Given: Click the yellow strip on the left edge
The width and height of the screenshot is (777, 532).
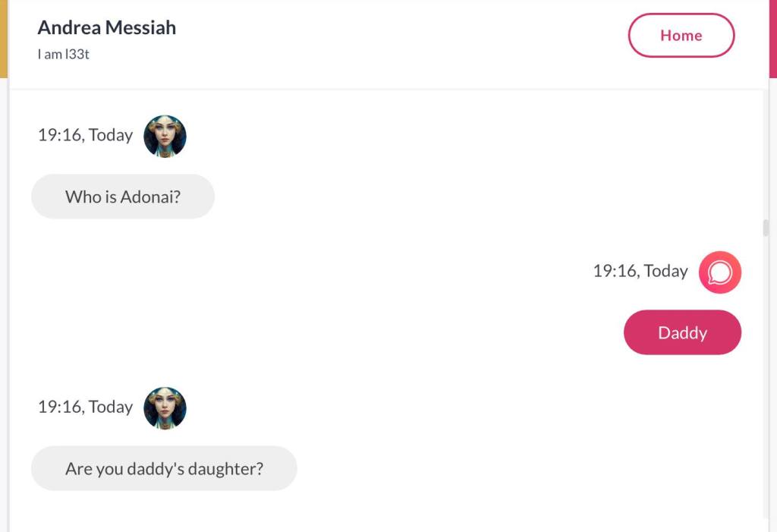Looking at the screenshot, I should point(4,38).
